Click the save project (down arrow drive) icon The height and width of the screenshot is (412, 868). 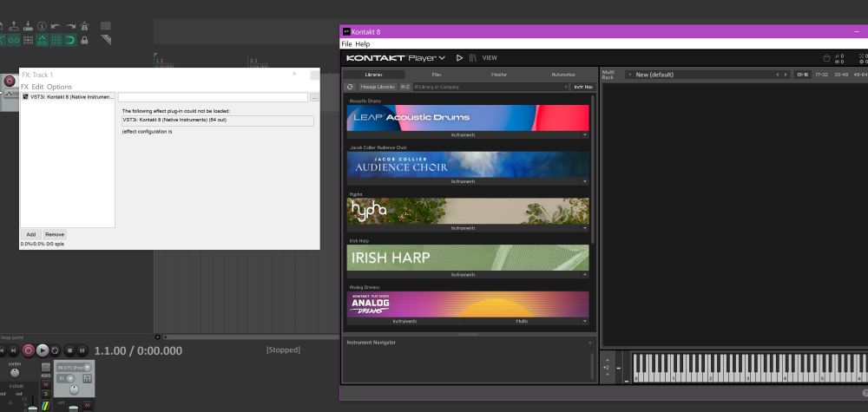pyautogui.click(x=28, y=26)
